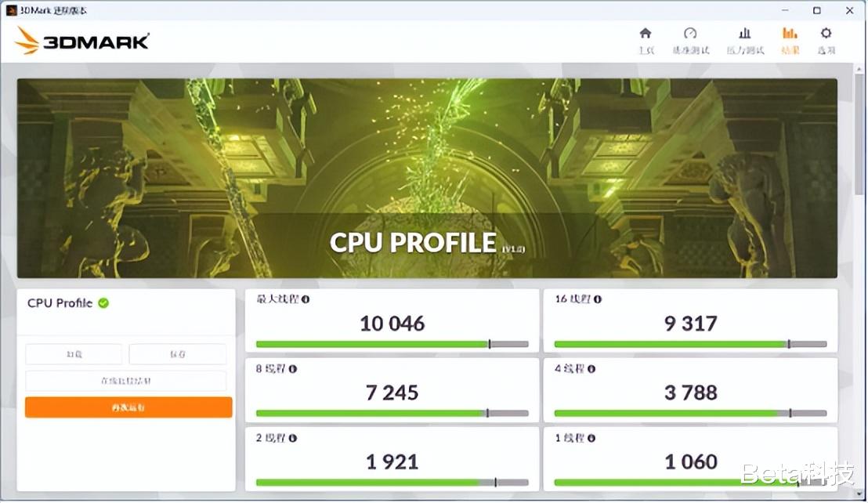868x503 pixels.
Task: Show info for the Max threads score
Action: coord(306,299)
